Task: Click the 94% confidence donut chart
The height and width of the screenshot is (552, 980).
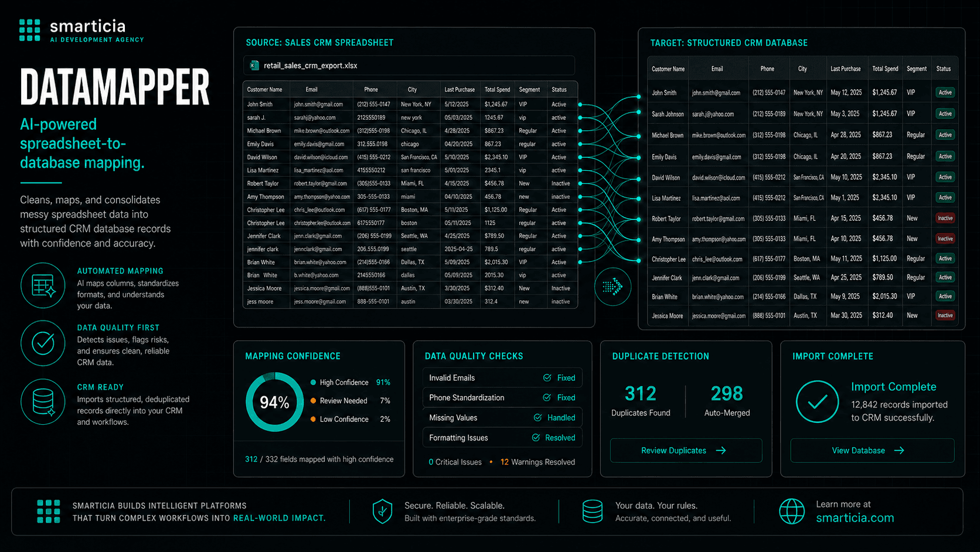Action: coord(274,402)
